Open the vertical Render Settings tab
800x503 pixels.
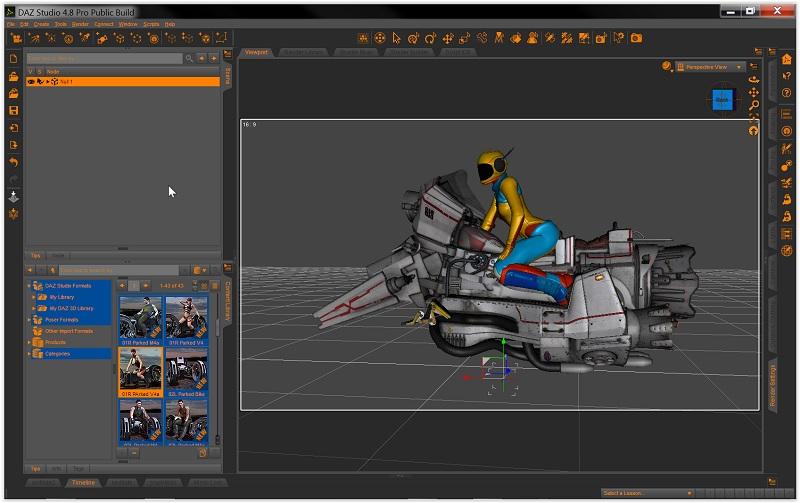click(x=773, y=386)
